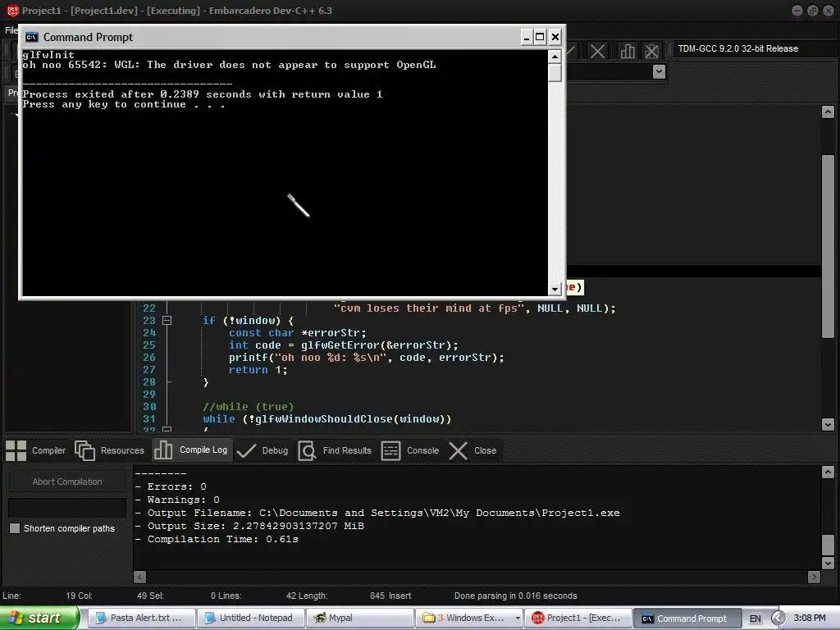Click the Command Prompt scroll down arrow
The width and height of the screenshot is (840, 630).
[x=555, y=289]
